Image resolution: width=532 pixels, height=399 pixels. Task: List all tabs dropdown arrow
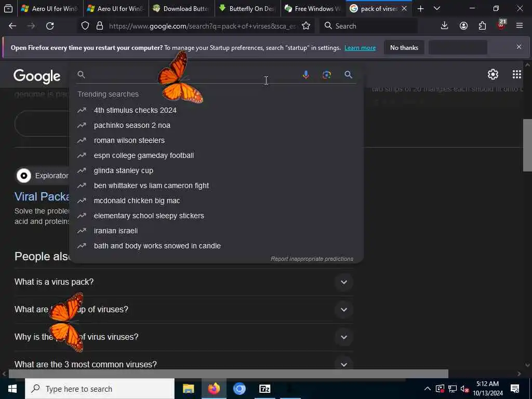437,8
